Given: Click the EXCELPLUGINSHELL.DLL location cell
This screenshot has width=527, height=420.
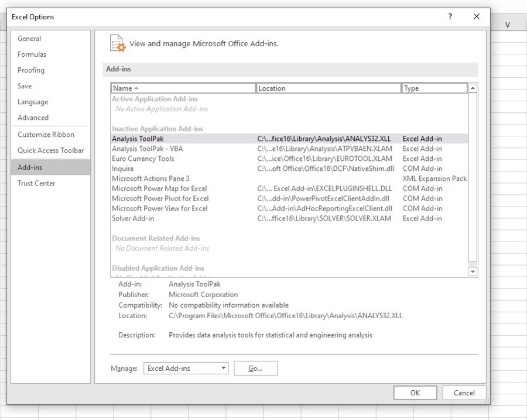Looking at the screenshot, I should (324, 188).
